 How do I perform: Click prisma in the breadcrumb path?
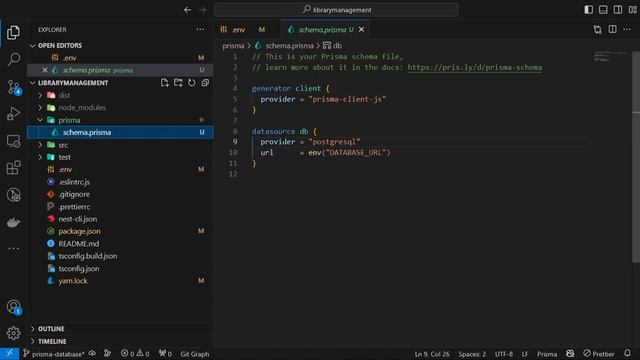(x=233, y=46)
